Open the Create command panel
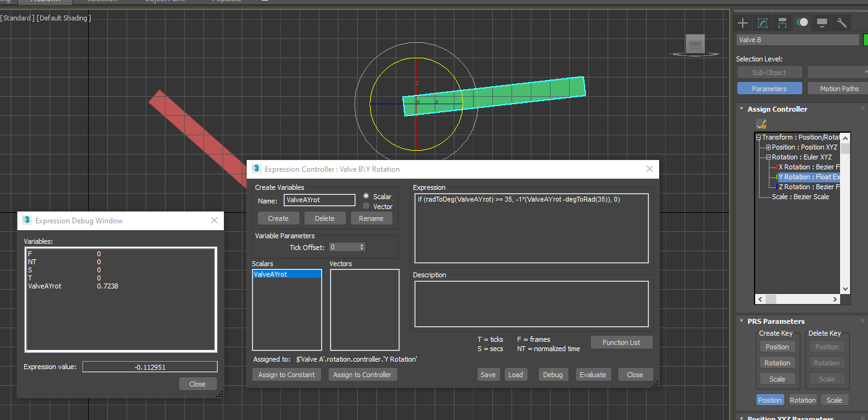868x420 pixels. 742,23
